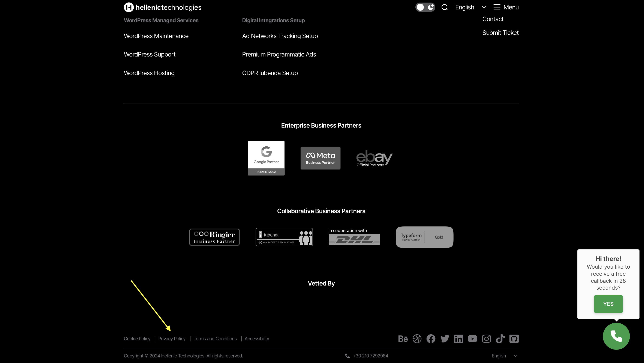
Task: Go to Submit Ticket
Action: point(500,33)
